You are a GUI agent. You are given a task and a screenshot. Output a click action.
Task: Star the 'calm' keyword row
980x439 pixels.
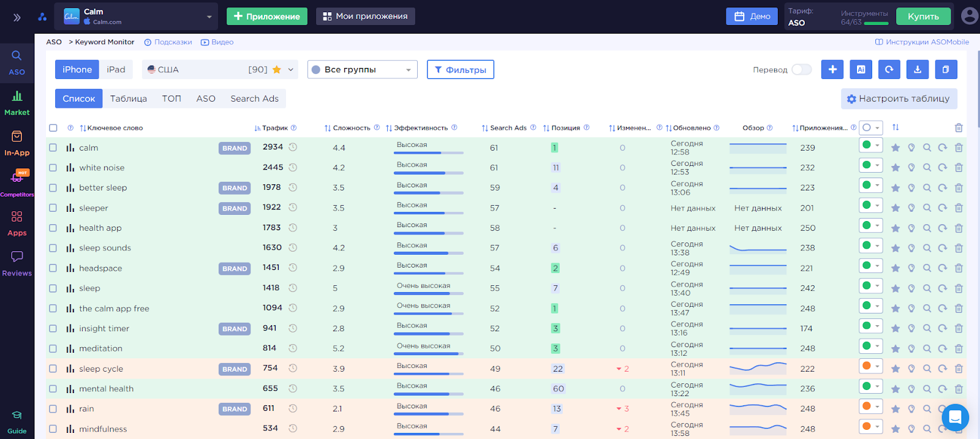coord(895,148)
